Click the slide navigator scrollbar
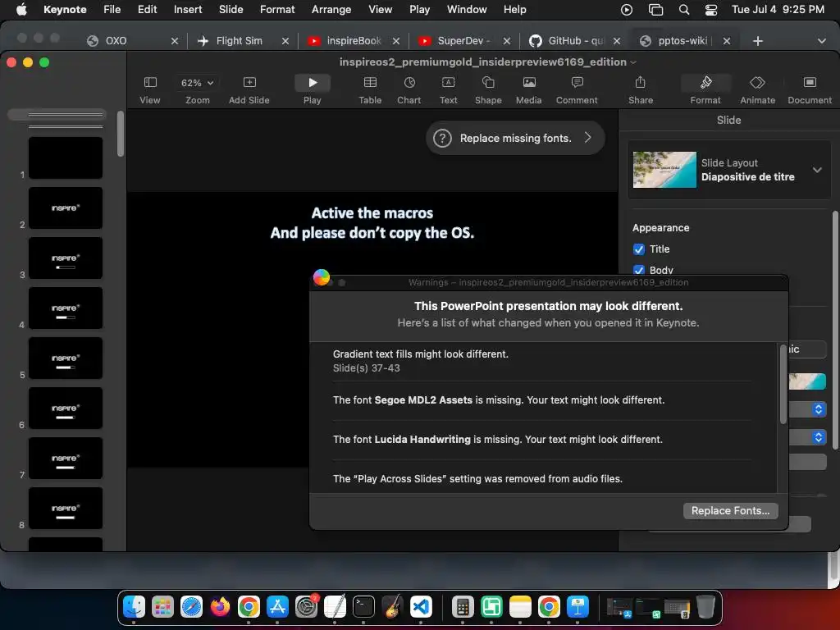The width and height of the screenshot is (840, 630). point(121,134)
